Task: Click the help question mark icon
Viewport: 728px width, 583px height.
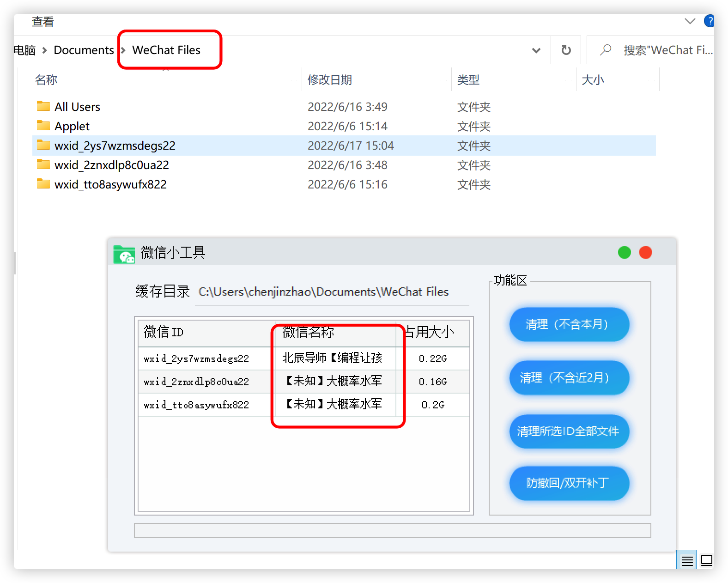Action: click(x=709, y=21)
